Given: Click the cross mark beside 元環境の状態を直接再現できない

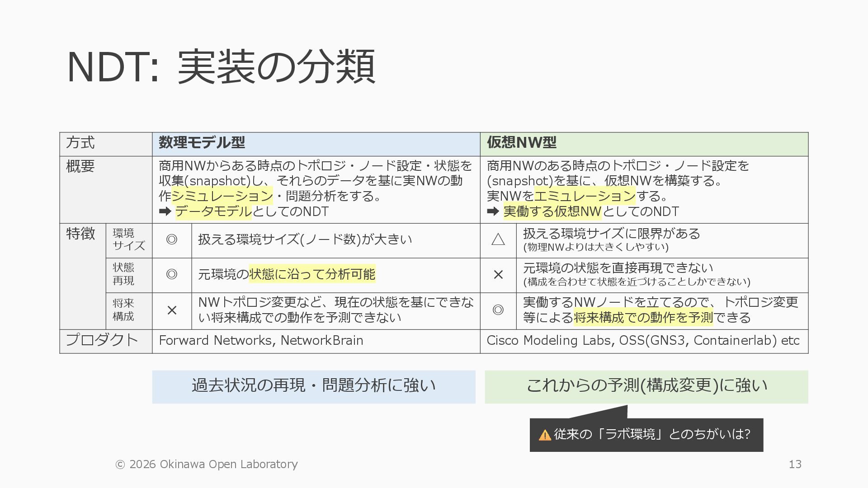Looking at the screenshot, I should click(498, 274).
